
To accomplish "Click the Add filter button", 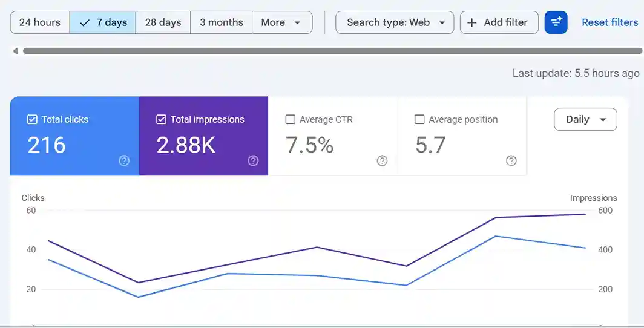I will click(x=499, y=22).
